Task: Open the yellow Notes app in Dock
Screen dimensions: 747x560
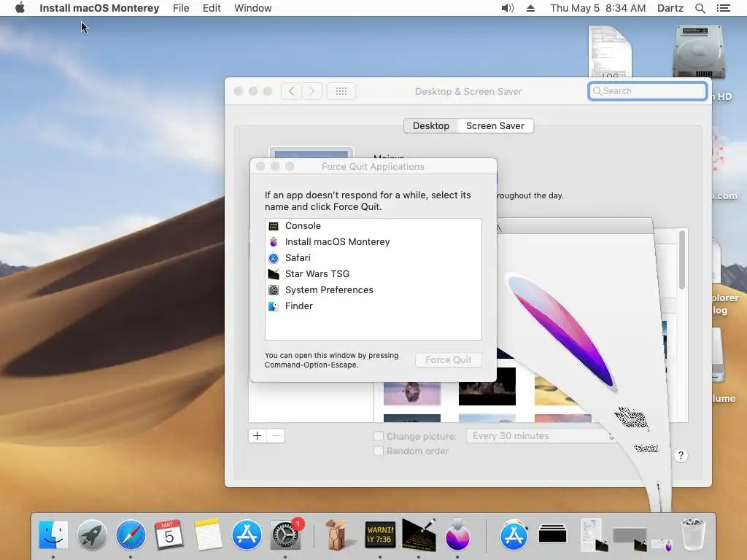Action: [208, 534]
